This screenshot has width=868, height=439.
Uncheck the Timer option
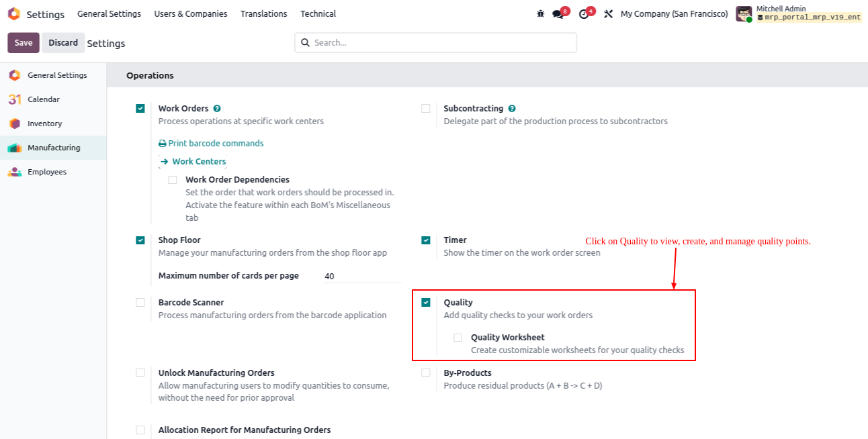click(426, 240)
